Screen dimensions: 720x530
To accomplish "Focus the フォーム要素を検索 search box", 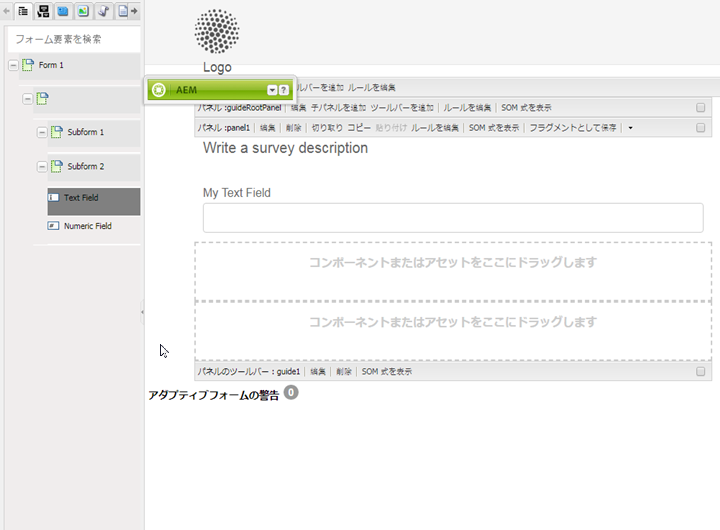I will (x=74, y=39).
